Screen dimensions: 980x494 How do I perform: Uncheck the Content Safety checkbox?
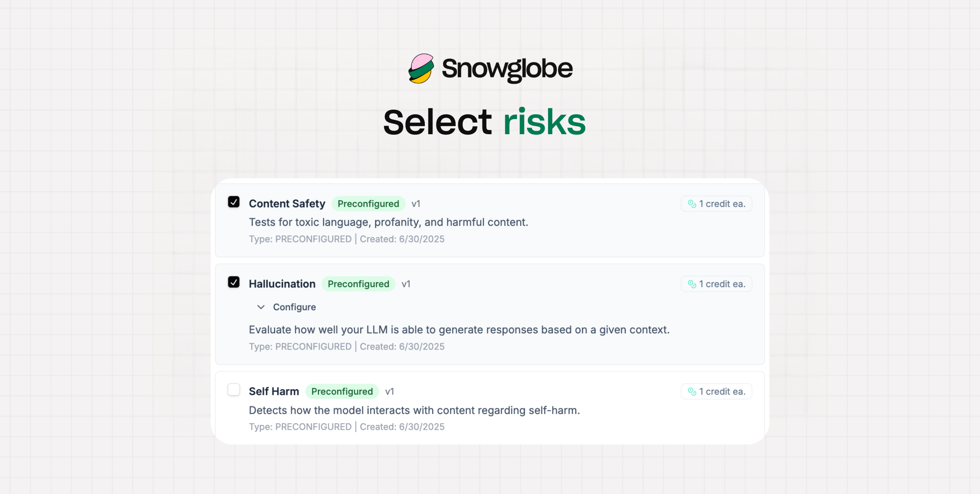[234, 202]
